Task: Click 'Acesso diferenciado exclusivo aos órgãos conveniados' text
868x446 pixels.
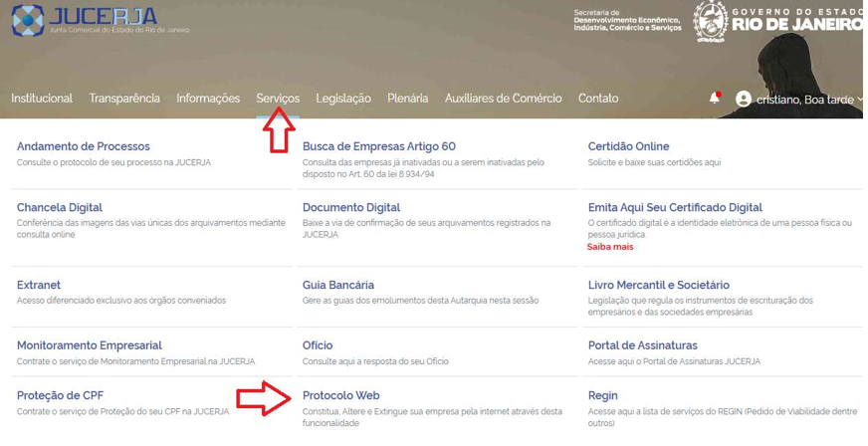Action: coord(121,301)
